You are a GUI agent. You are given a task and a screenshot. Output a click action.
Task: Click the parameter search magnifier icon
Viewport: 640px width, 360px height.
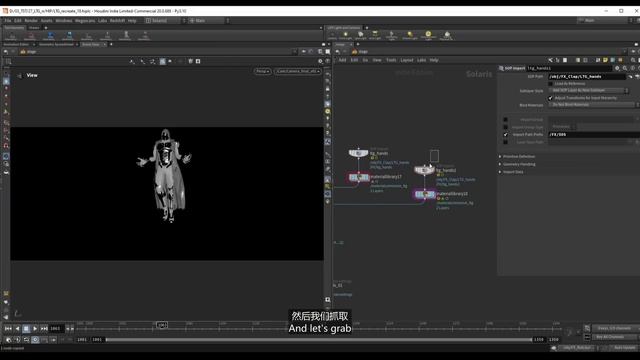[x=625, y=68]
